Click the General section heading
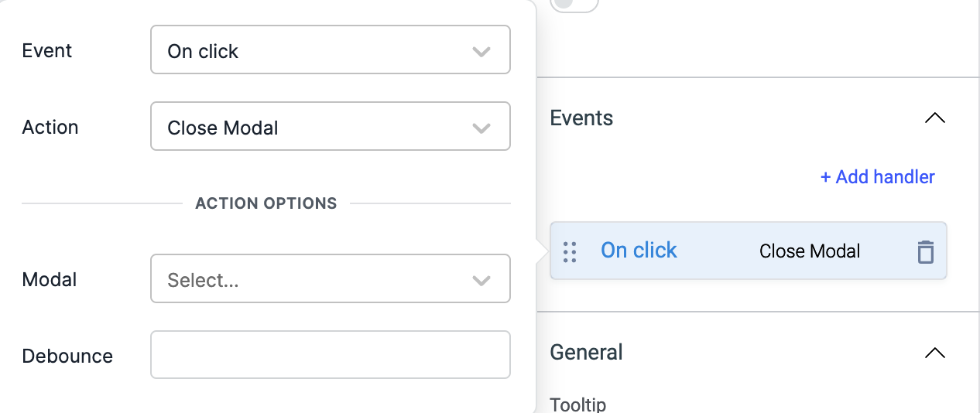This screenshot has height=413, width=980. (x=586, y=353)
